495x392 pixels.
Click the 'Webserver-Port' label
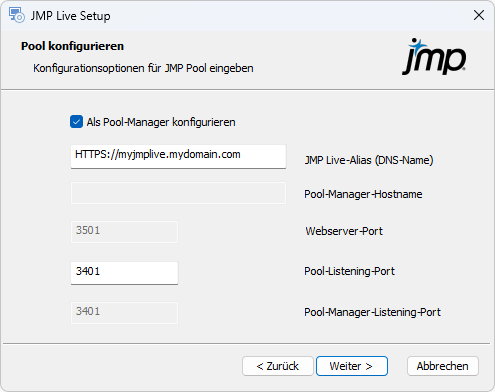[x=344, y=231]
